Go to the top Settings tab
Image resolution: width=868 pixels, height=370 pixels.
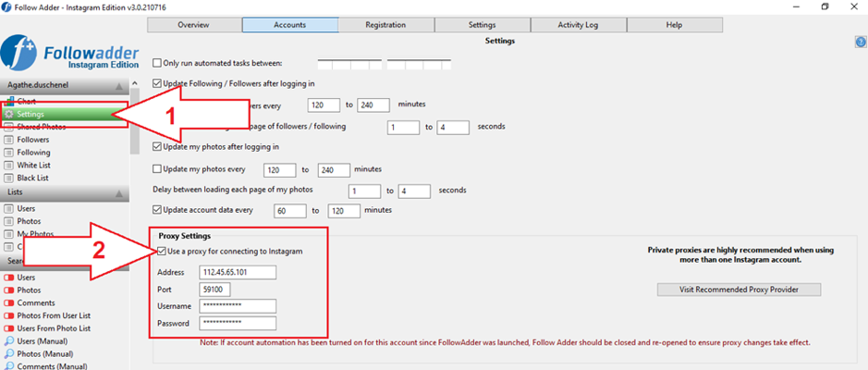pyautogui.click(x=483, y=25)
